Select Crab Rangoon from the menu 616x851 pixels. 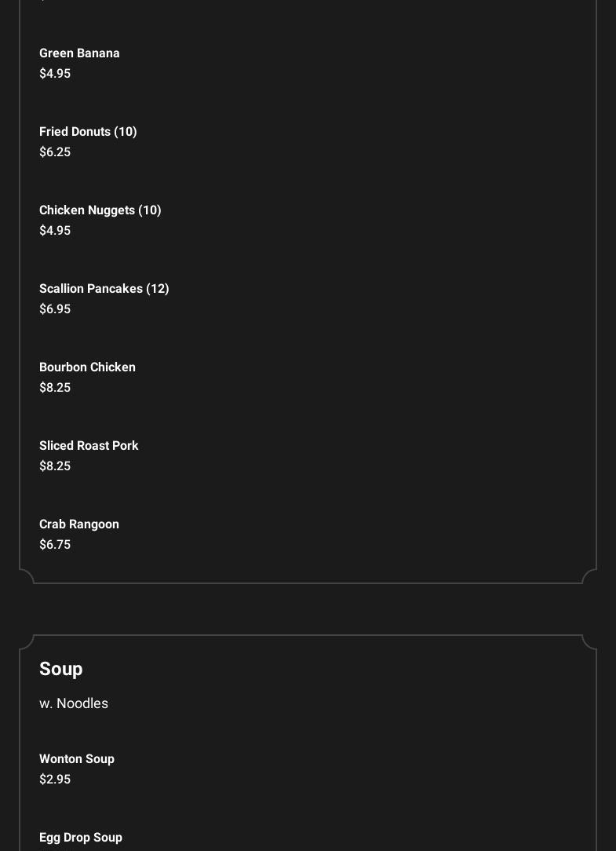pyautogui.click(x=79, y=524)
